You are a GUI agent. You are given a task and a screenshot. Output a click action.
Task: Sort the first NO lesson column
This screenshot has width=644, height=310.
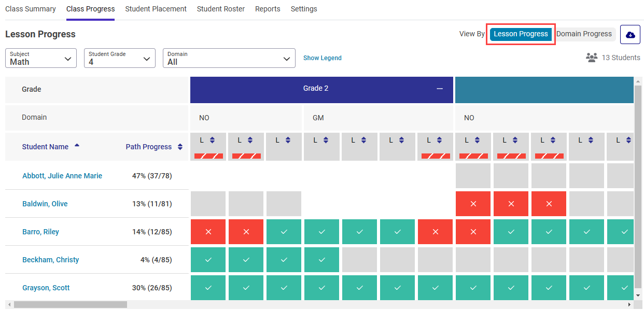click(212, 140)
